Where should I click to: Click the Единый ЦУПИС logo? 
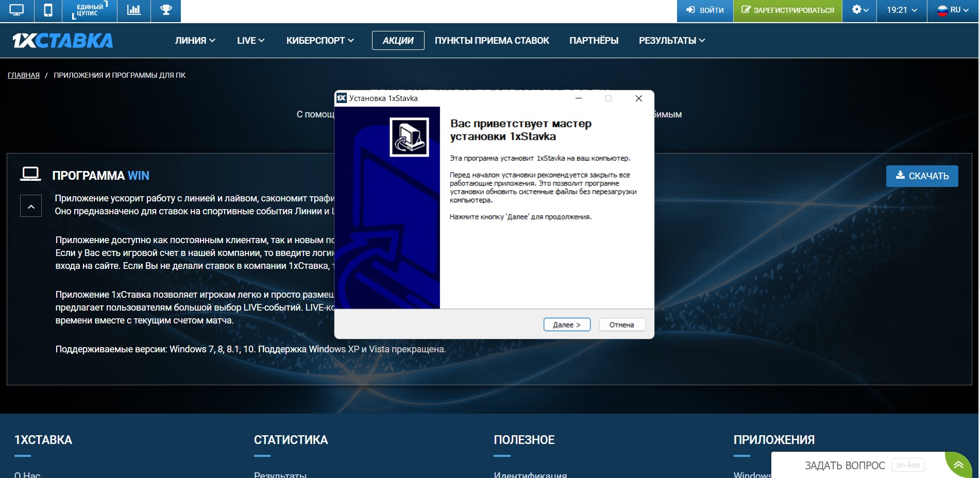pos(90,10)
